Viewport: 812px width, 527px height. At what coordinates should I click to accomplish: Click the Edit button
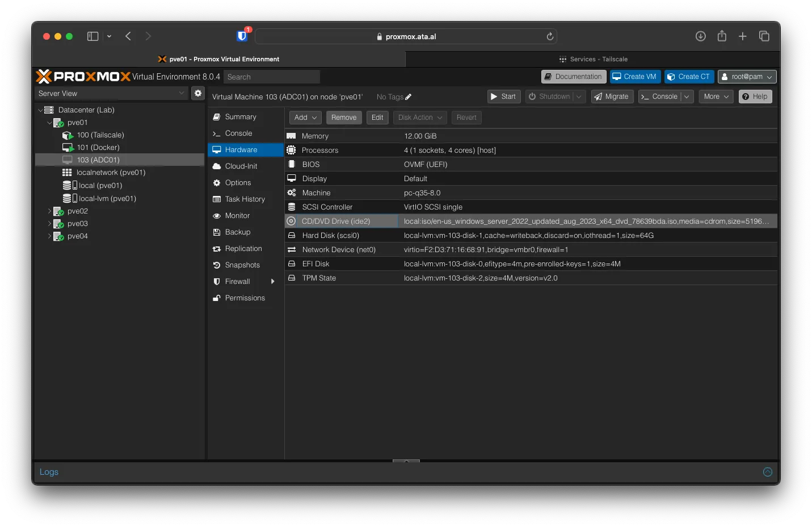[x=377, y=118]
